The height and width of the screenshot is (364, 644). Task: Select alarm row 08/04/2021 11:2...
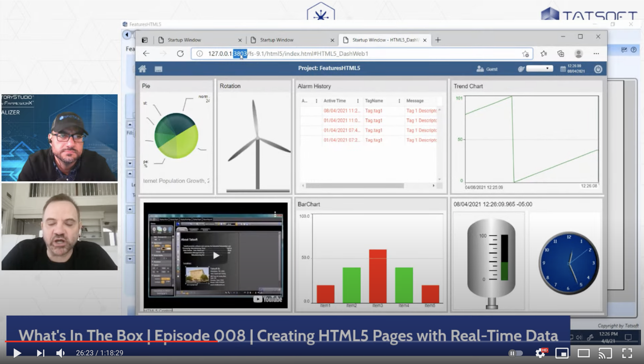click(x=369, y=111)
